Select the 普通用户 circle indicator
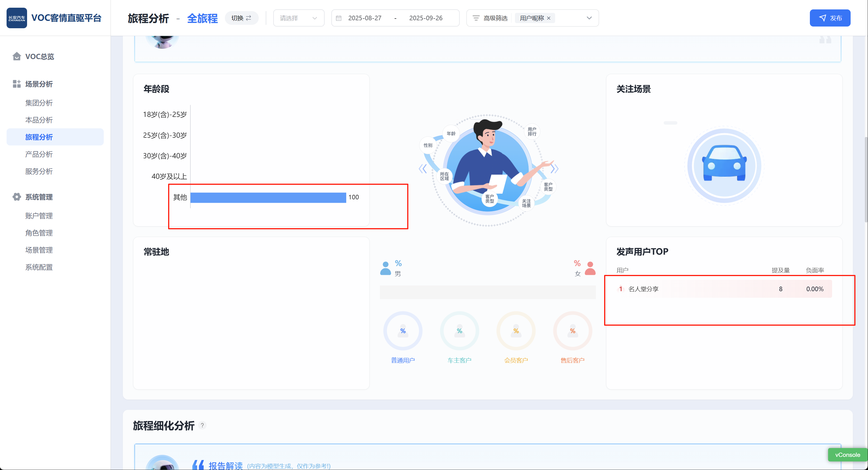 click(x=403, y=331)
